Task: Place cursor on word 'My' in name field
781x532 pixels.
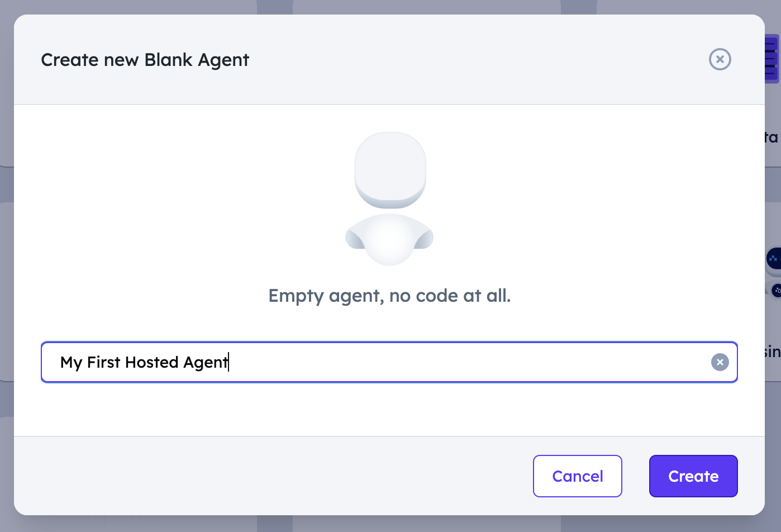Action: pos(71,363)
